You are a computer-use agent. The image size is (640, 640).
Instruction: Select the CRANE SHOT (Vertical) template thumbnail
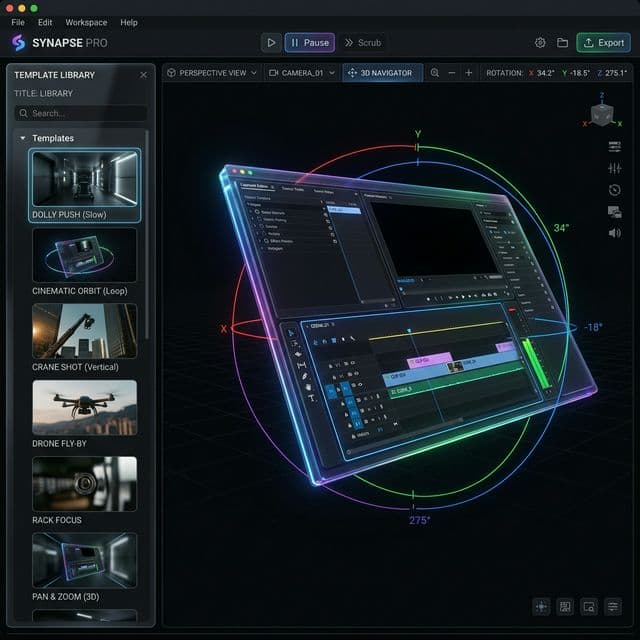coord(84,331)
